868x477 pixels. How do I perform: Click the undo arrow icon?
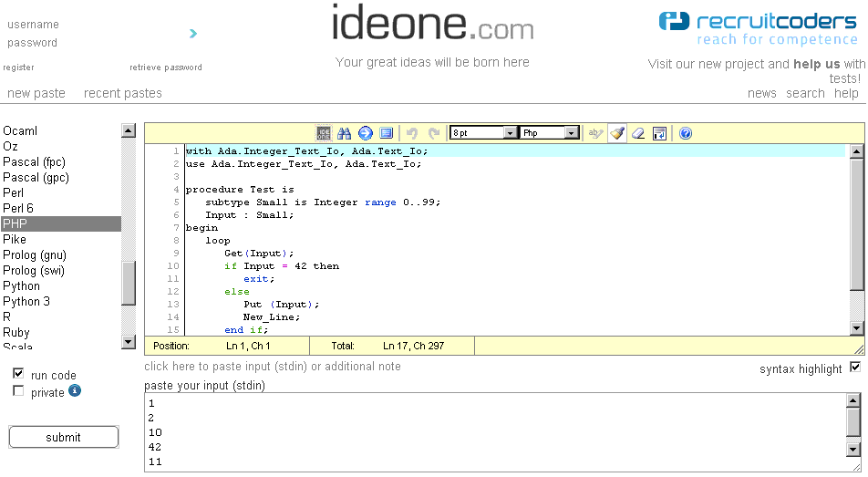[412, 133]
